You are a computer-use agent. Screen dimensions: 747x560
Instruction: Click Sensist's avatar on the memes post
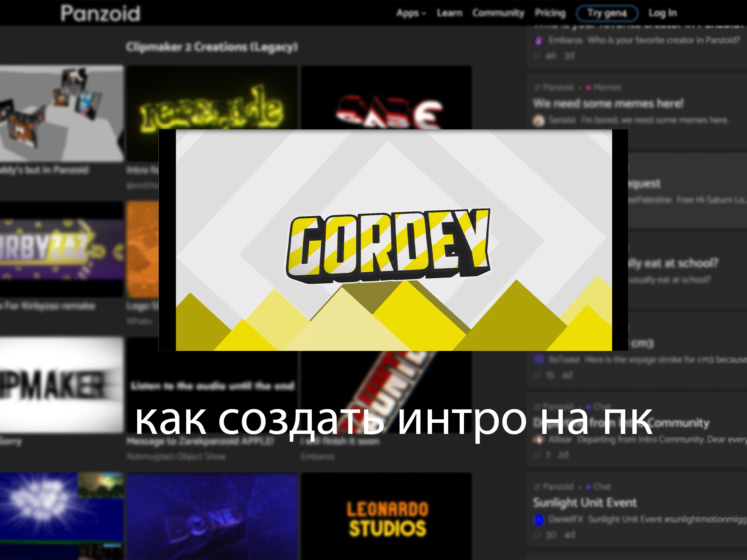coord(538,120)
